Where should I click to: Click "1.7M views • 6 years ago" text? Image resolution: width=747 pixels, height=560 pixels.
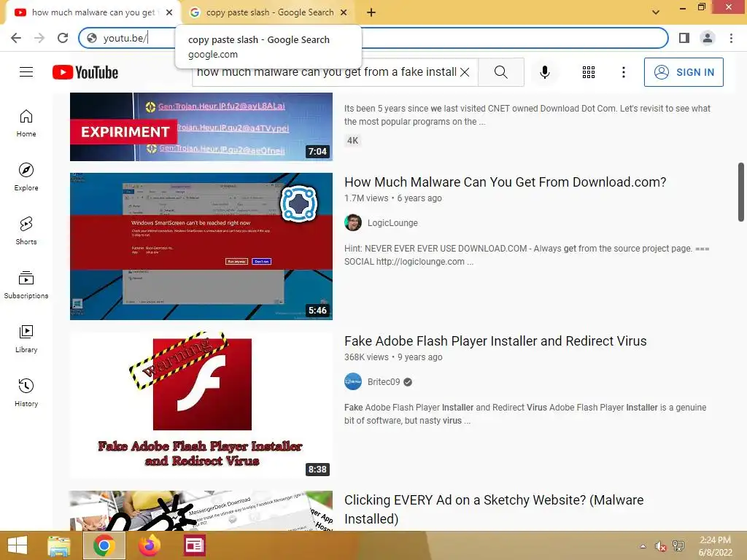pos(393,198)
